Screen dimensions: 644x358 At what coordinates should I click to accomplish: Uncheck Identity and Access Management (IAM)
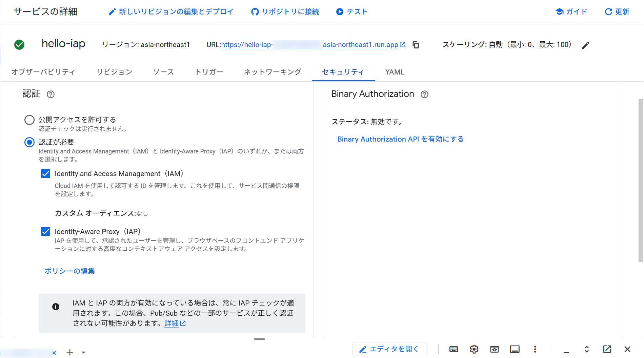pos(46,173)
